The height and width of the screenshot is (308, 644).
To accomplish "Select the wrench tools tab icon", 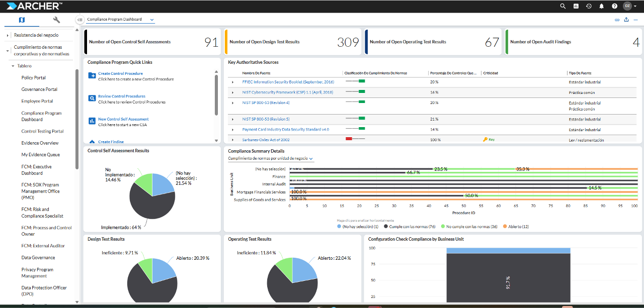I will 56,20.
